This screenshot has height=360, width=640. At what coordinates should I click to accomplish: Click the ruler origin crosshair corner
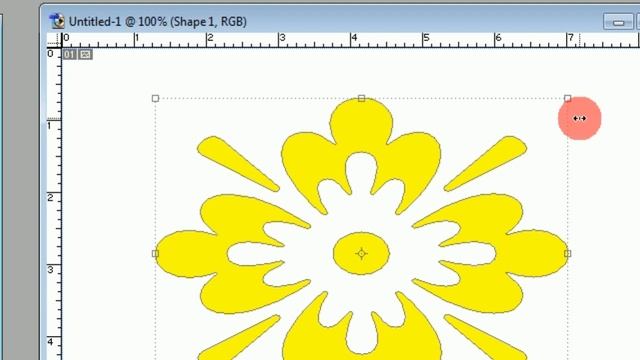click(53, 40)
